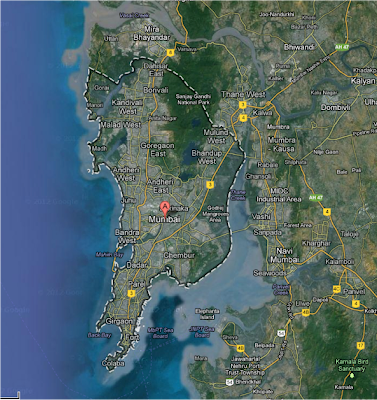Select the Kandivali West label
The height and width of the screenshot is (400, 377).
(x=127, y=107)
